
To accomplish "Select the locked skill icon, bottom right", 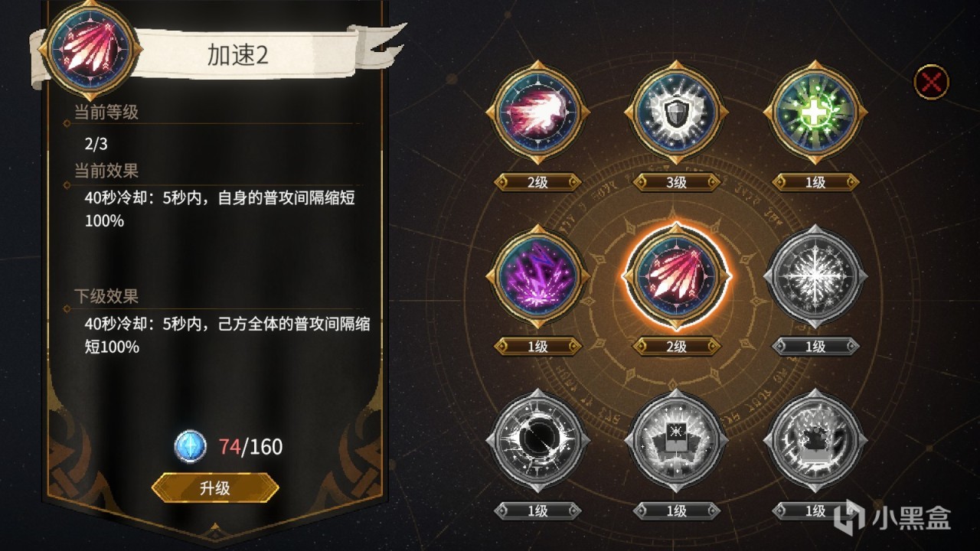I will 815,440.
